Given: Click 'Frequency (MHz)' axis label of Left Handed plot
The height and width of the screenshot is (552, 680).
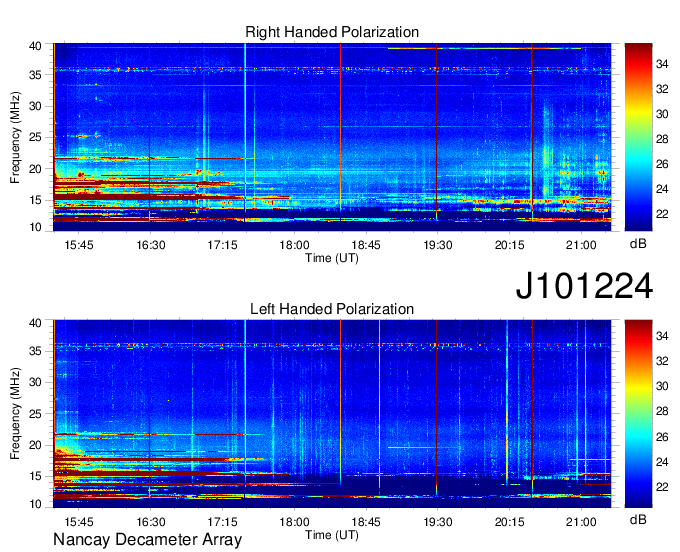Looking at the screenshot, I should (15, 413).
